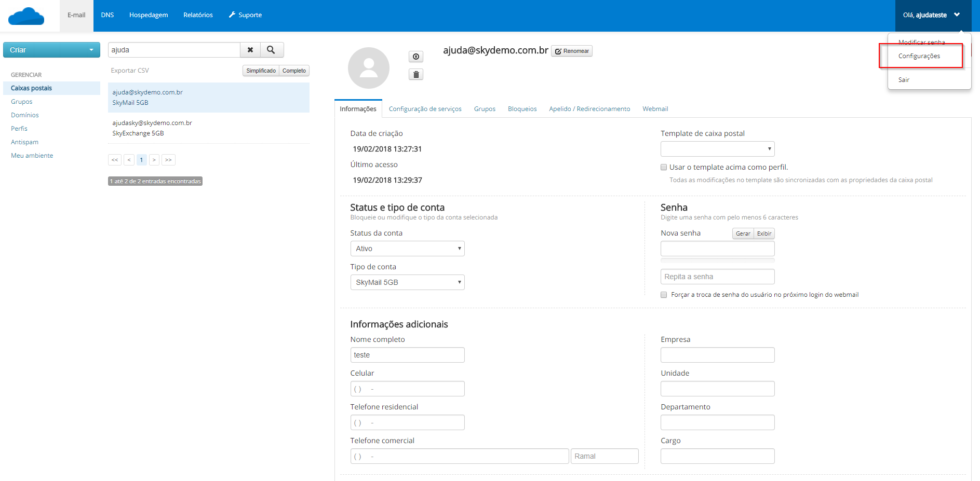Image resolution: width=980 pixels, height=481 pixels.
Task: Click the Renomear button
Action: (572, 51)
